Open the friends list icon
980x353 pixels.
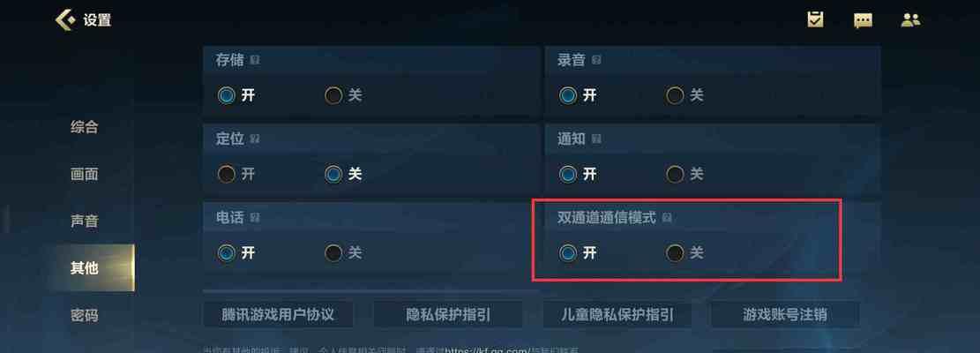(910, 20)
